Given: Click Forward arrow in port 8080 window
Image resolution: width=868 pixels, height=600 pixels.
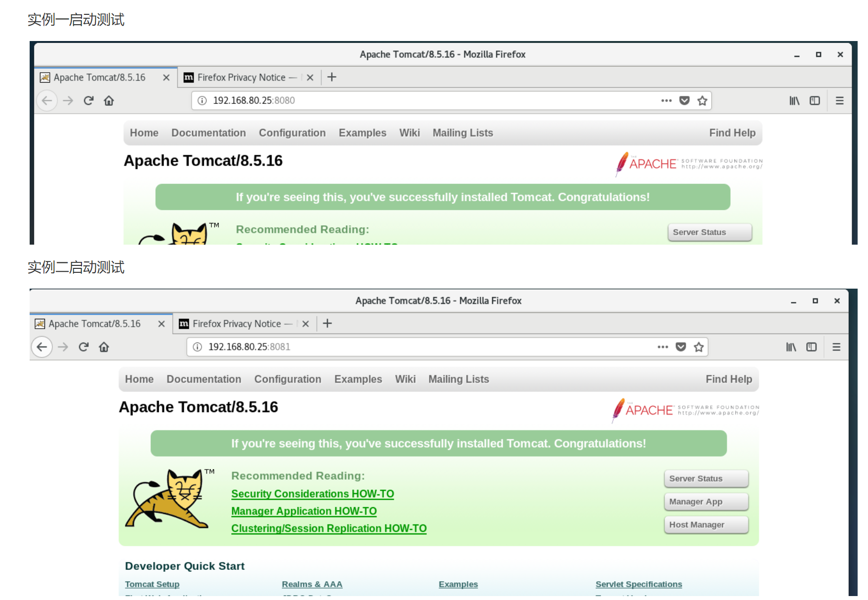Looking at the screenshot, I should (68, 101).
